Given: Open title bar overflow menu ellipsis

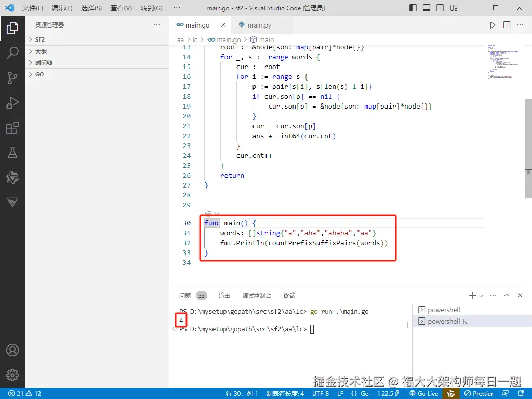Looking at the screenshot, I should pyautogui.click(x=177, y=8).
